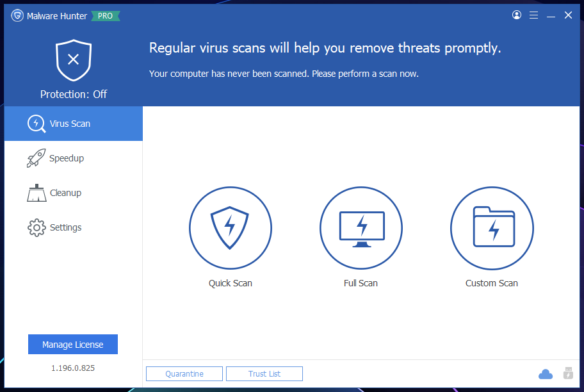Go to the Settings section
The height and width of the screenshot is (392, 584).
[x=74, y=227]
